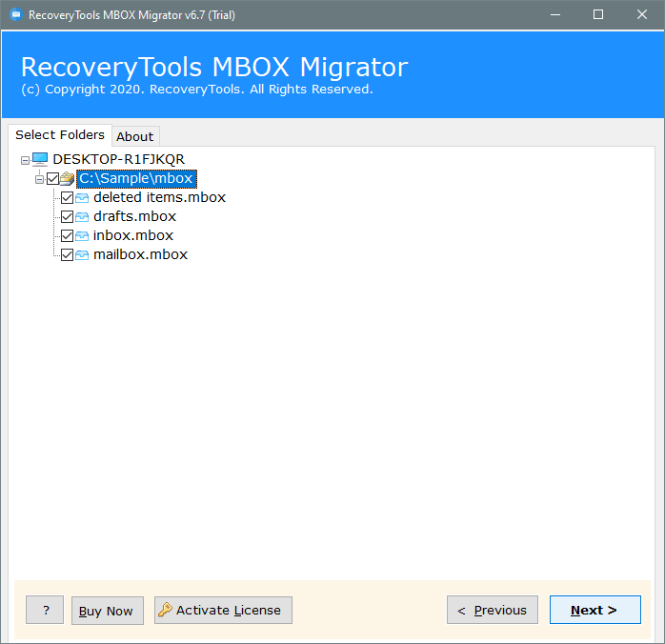Image resolution: width=665 pixels, height=644 pixels.
Task: Click the drafts.mbox mailbox icon
Action: point(82,216)
